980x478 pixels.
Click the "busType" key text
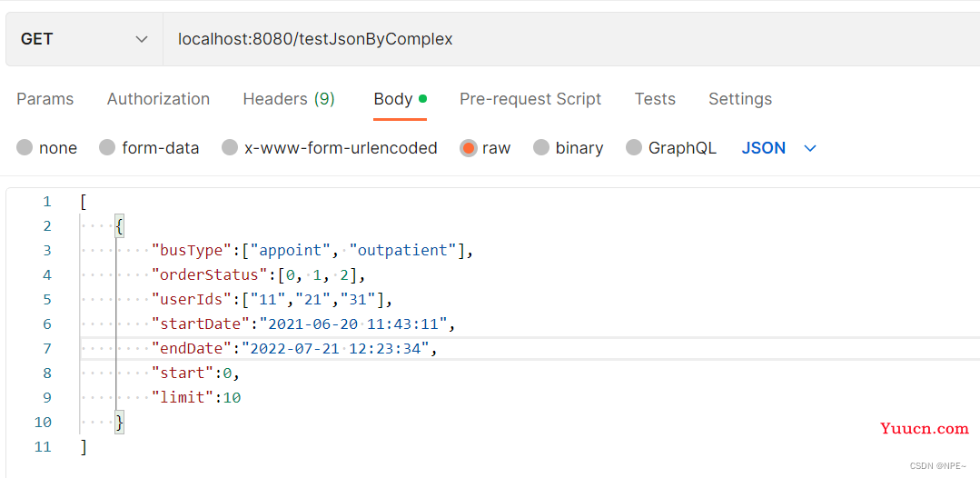(192, 251)
